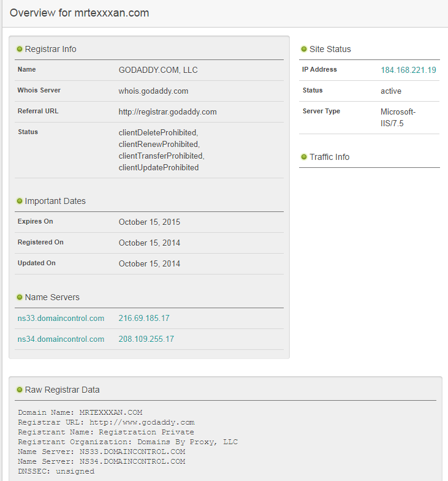Screen dimensions: 448x481
Task: Click the referral URL http://registrar.godaddy.com
Action: 167,112
